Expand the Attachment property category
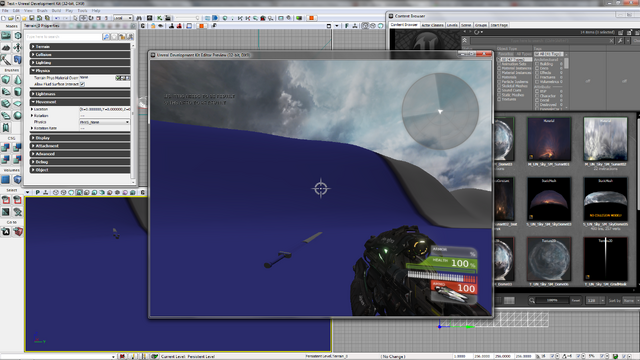Image resolution: width=640 pixels, height=360 pixels. [x=80, y=146]
